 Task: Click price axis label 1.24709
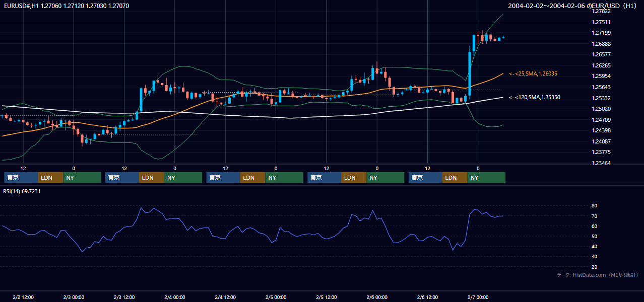click(x=602, y=120)
